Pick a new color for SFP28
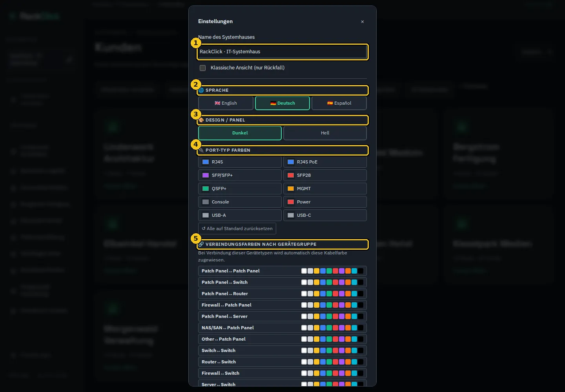This screenshot has width=565, height=392. (291, 175)
